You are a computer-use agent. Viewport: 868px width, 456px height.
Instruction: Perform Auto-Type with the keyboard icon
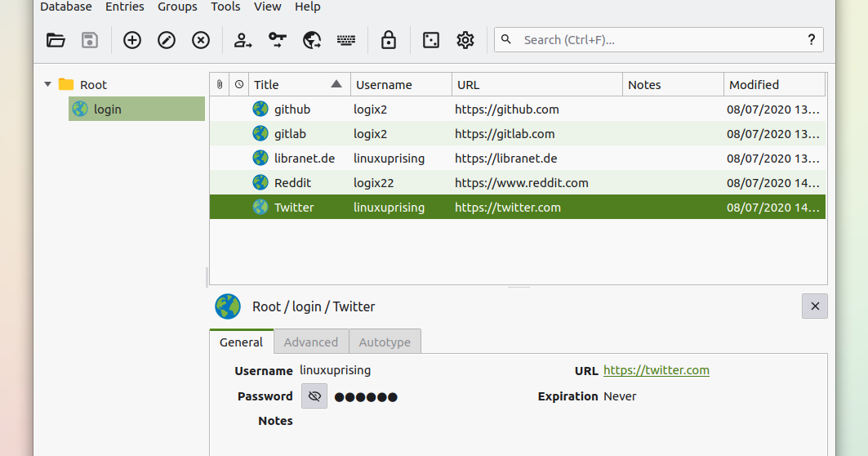coord(346,40)
